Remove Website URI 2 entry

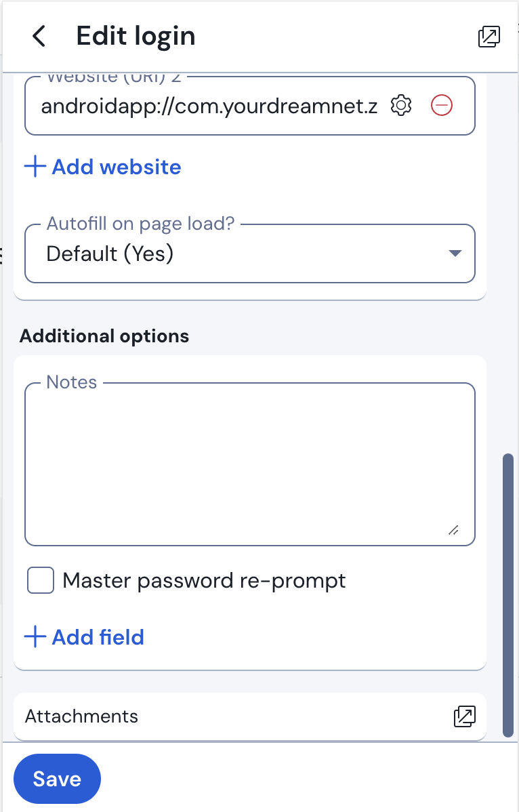pyautogui.click(x=441, y=106)
